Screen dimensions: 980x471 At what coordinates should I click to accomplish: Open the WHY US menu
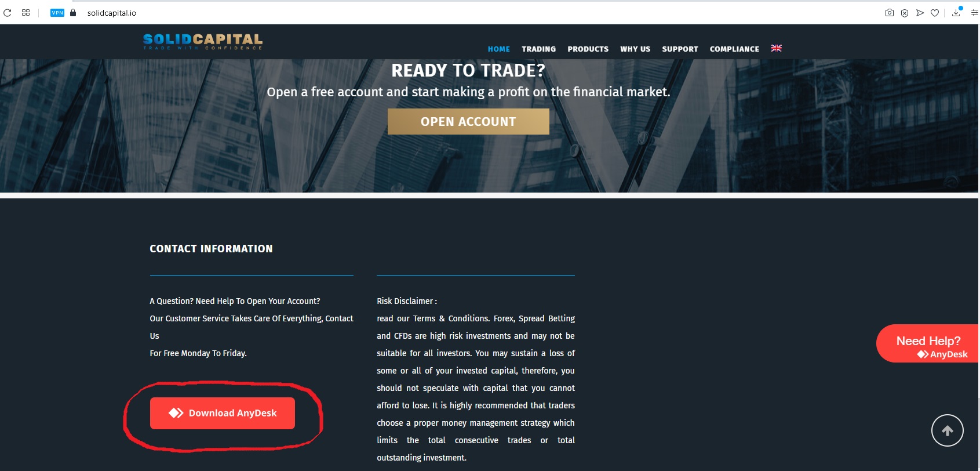coord(635,49)
